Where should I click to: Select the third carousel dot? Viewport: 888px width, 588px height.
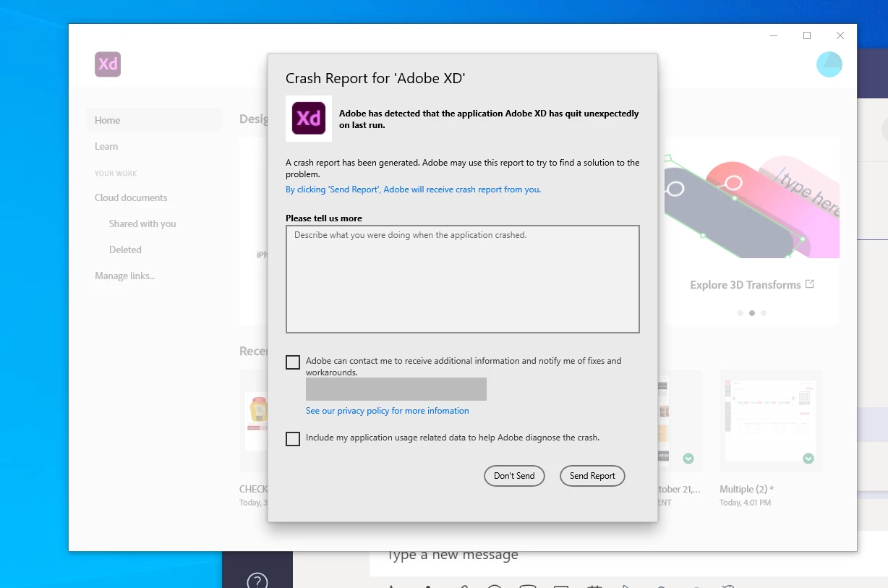[764, 313]
